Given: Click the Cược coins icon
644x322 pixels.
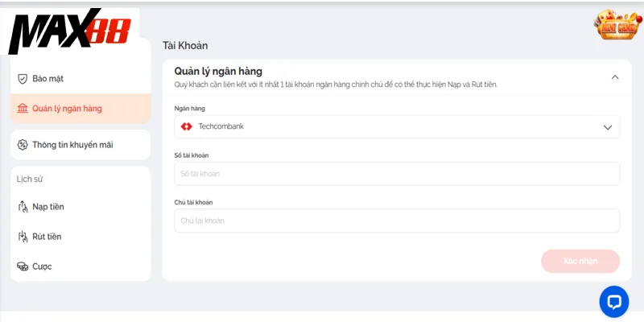Looking at the screenshot, I should (23, 266).
